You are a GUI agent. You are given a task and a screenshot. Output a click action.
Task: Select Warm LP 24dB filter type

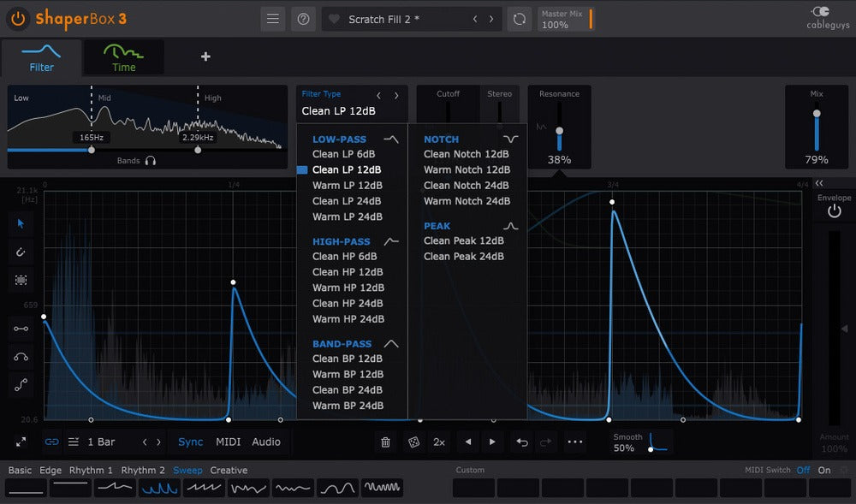(348, 216)
